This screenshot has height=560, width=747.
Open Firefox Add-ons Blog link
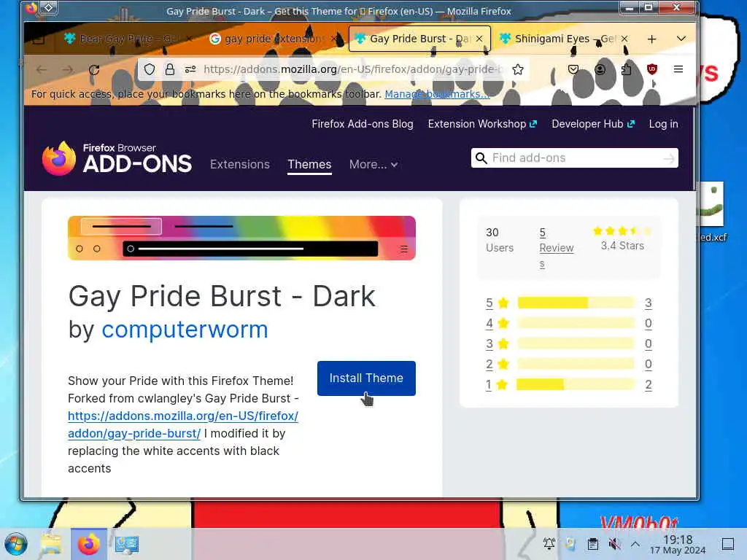click(x=363, y=124)
